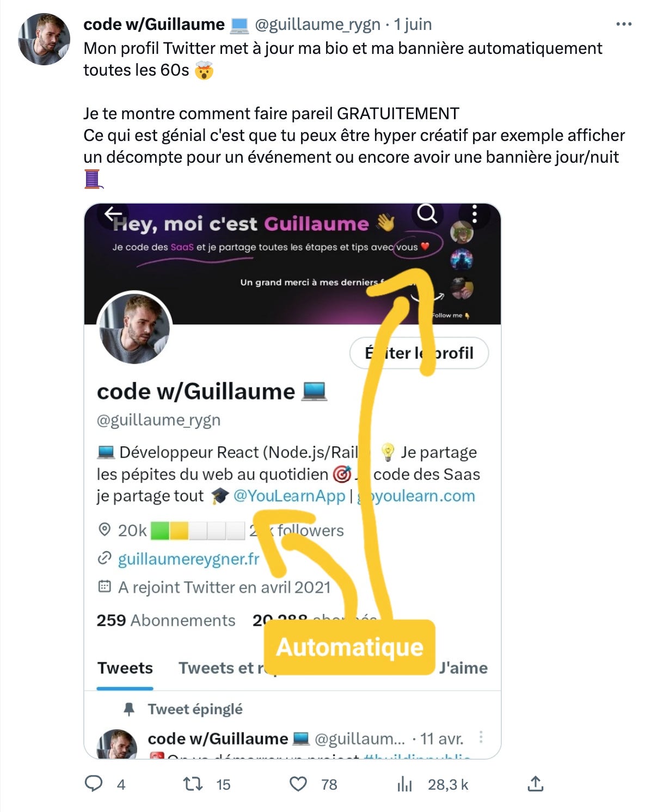Open the @guillaume_rygn handle link
The image size is (651, 812).
[x=318, y=24]
